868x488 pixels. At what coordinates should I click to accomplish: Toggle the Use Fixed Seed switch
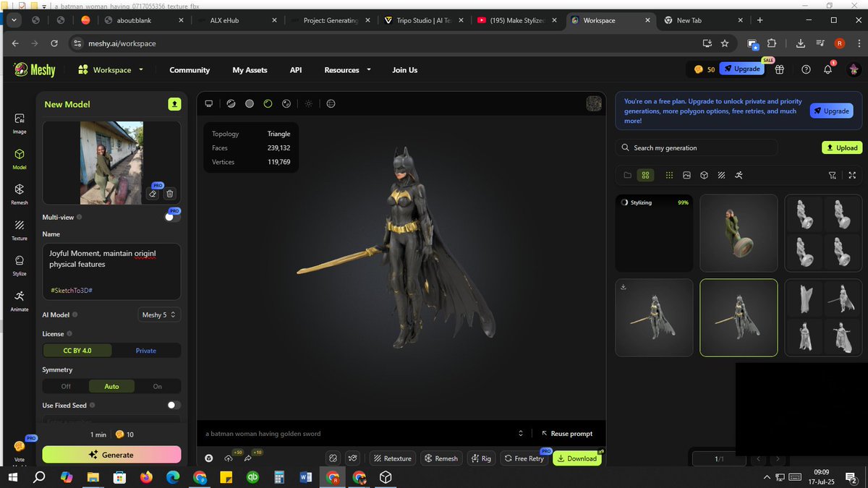pyautogui.click(x=174, y=405)
